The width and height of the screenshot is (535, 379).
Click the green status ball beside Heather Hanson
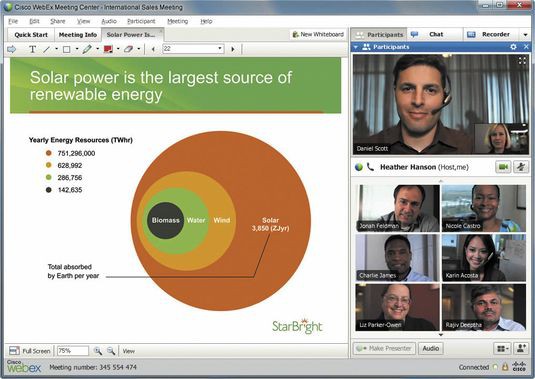[x=359, y=167]
